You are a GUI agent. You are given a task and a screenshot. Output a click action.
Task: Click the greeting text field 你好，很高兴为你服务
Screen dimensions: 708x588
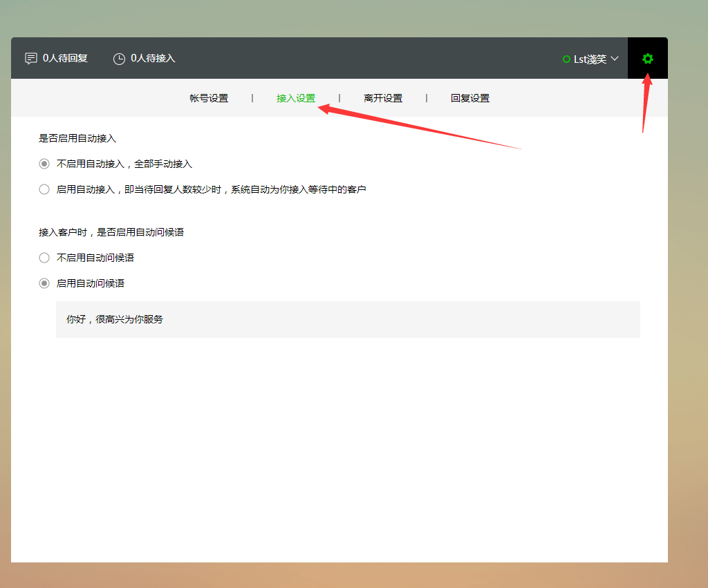[348, 319]
